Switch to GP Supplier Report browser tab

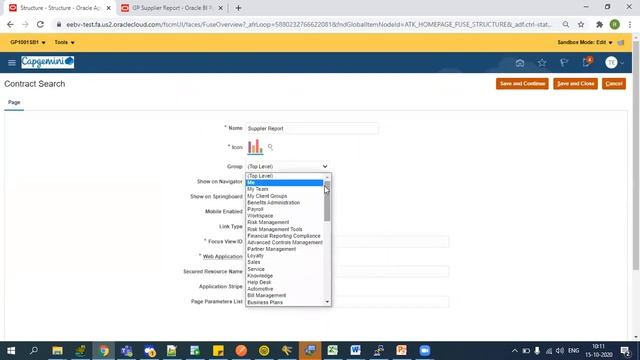pyautogui.click(x=172, y=8)
